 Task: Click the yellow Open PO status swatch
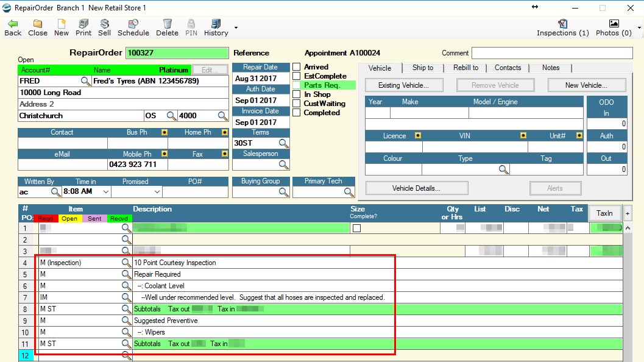70,219
